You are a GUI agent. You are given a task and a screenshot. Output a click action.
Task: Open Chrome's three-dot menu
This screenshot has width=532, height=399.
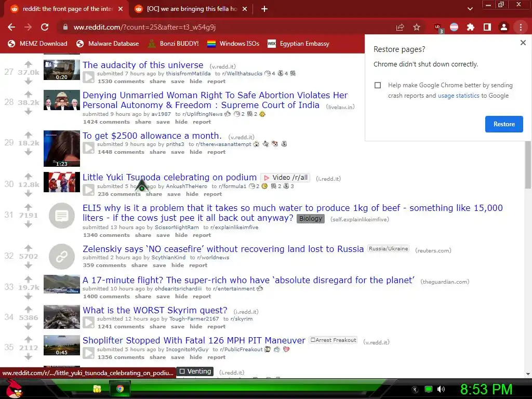coord(521,27)
